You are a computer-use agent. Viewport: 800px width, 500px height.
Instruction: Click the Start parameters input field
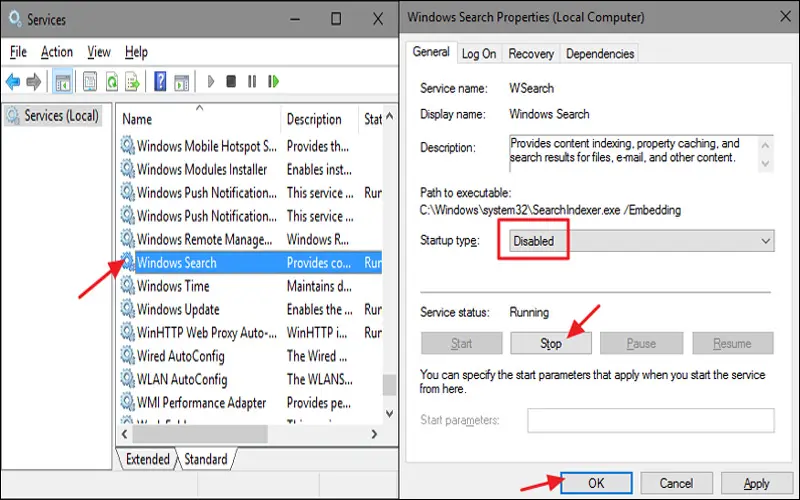point(651,420)
